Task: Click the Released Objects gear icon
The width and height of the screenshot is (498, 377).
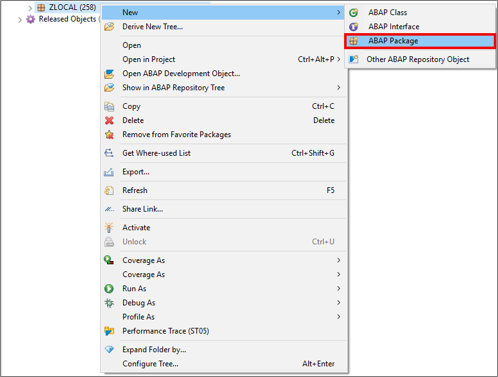Action: click(x=30, y=19)
